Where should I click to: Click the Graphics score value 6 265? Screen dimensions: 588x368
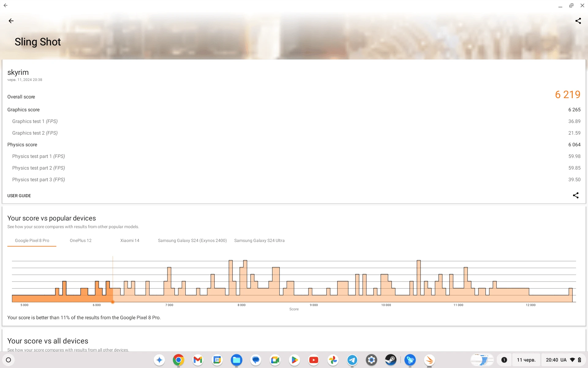[574, 109]
